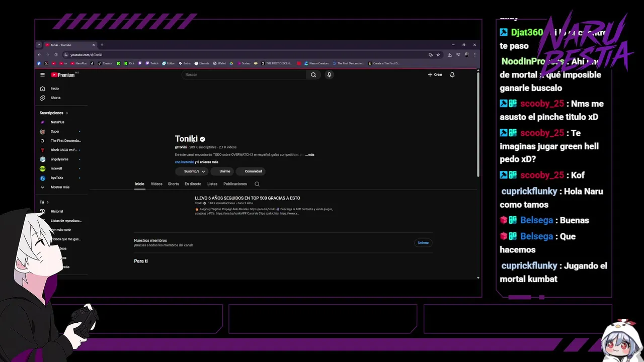Switch to the Listas tab
The height and width of the screenshot is (362, 644).
point(212,184)
